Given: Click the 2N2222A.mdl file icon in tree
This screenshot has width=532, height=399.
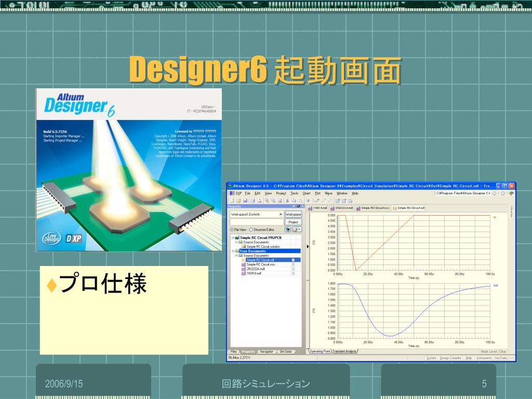Looking at the screenshot, I should coord(243,269).
